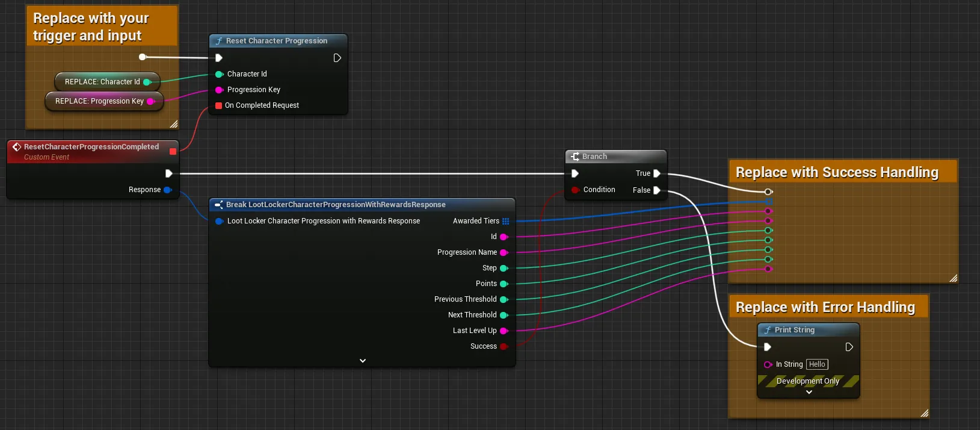Viewport: 980px width, 430px height.
Task: Select the ResetCharacterProgressionCompleted event node header
Action: pyautogui.click(x=93, y=151)
